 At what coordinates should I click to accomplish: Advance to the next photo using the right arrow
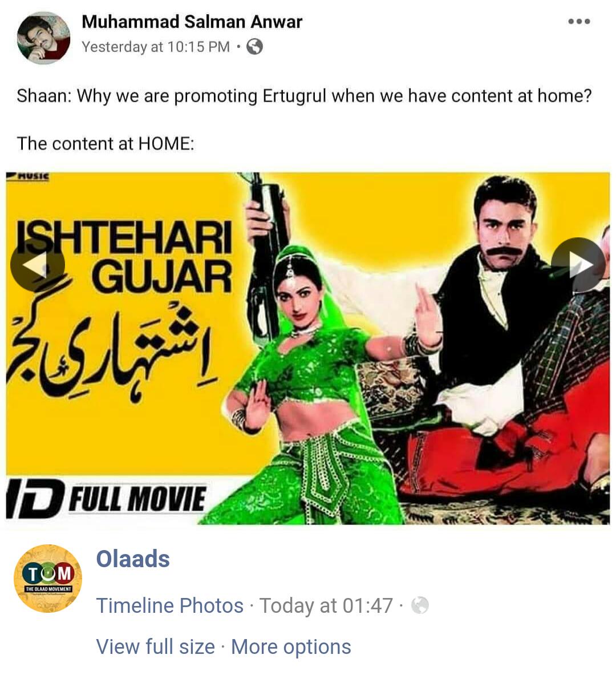578,265
